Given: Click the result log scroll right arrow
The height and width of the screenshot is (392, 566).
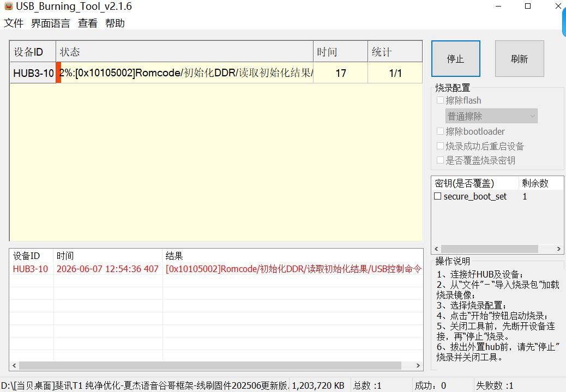Looking at the screenshot, I should (x=418, y=365).
